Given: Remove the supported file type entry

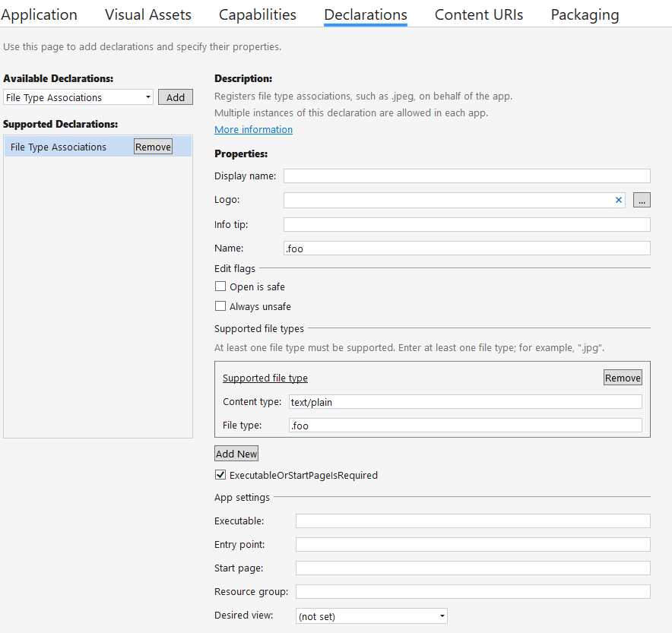Looking at the screenshot, I should 623,377.
